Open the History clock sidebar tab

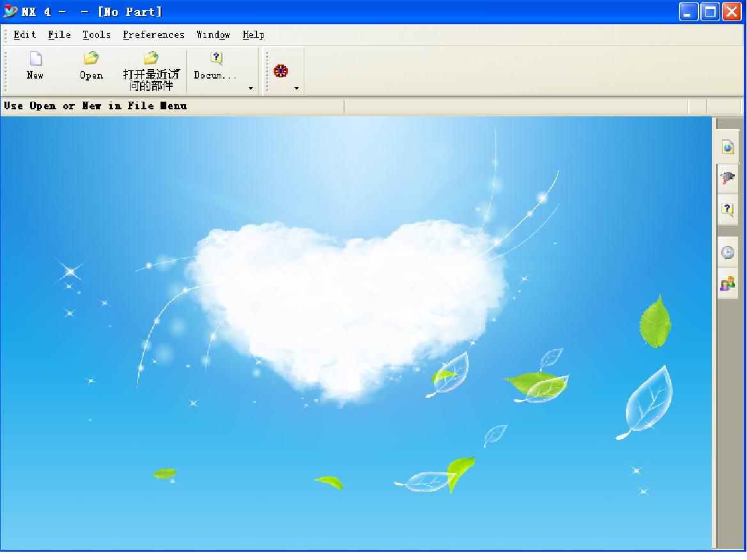tap(727, 253)
